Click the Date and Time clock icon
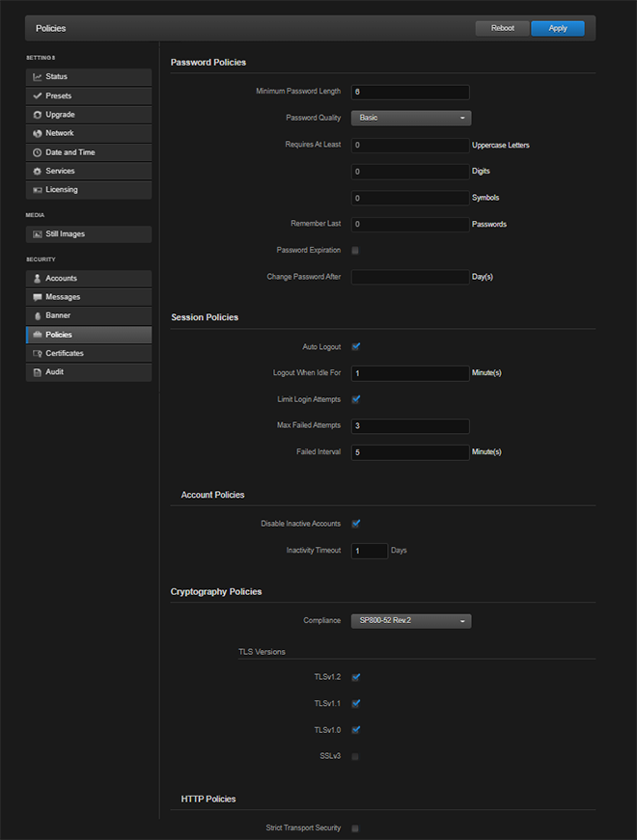The image size is (637, 840). [37, 152]
